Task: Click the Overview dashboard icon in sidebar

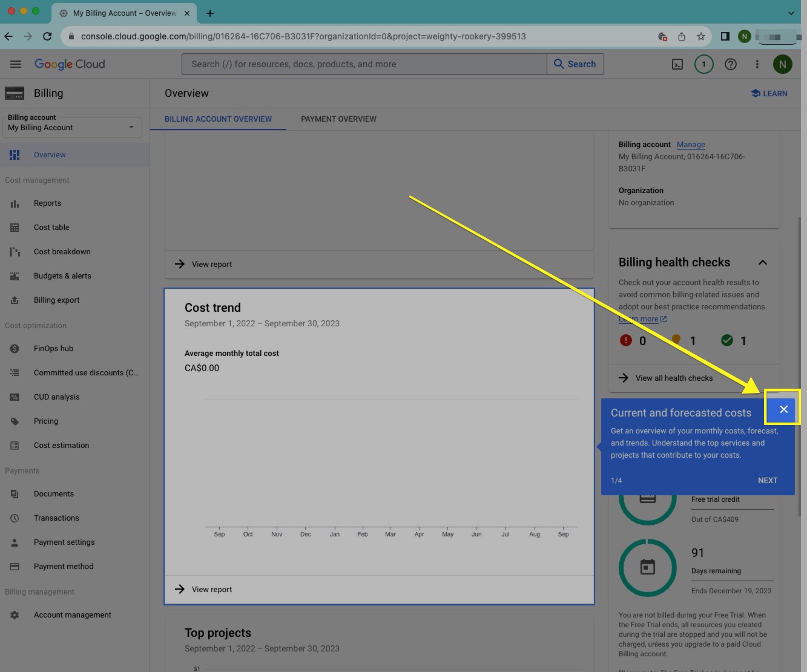Action: point(15,155)
